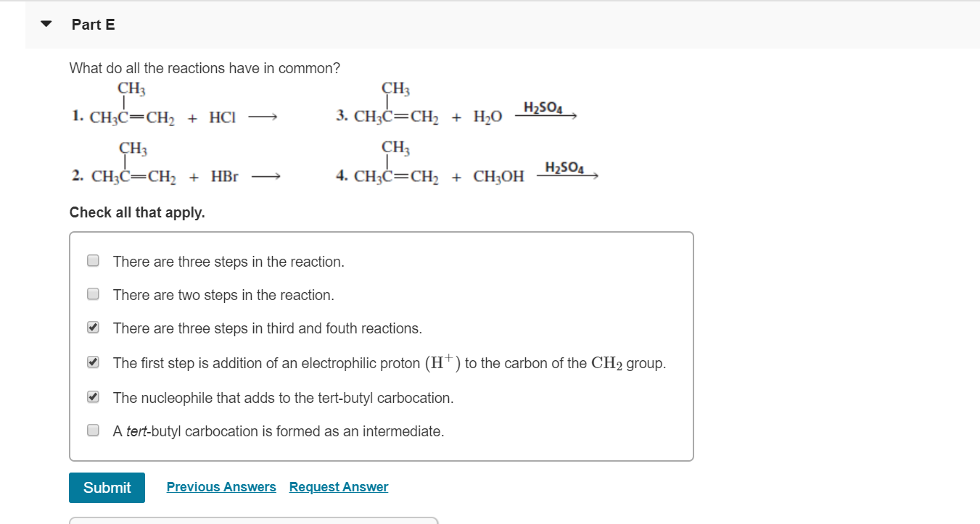Viewport: 980px width, 524px height.
Task: Click the Part E heading label
Action: click(x=92, y=24)
